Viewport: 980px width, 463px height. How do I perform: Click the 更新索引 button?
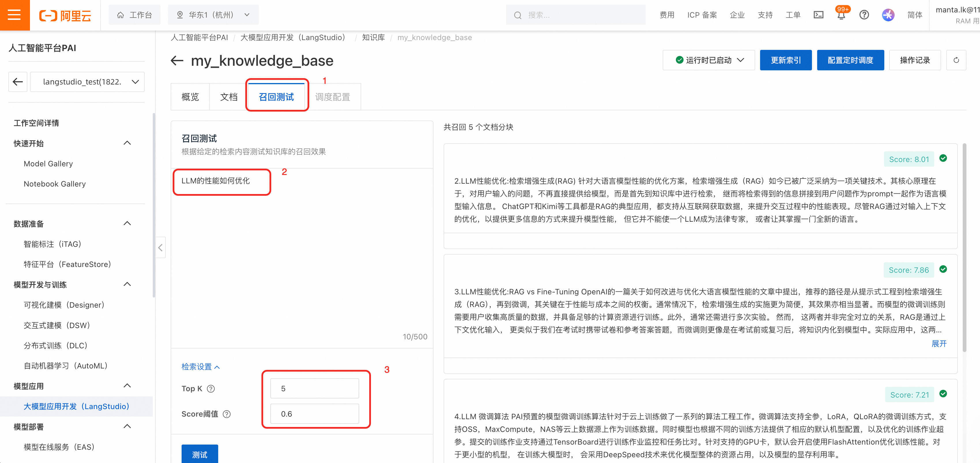(x=786, y=60)
